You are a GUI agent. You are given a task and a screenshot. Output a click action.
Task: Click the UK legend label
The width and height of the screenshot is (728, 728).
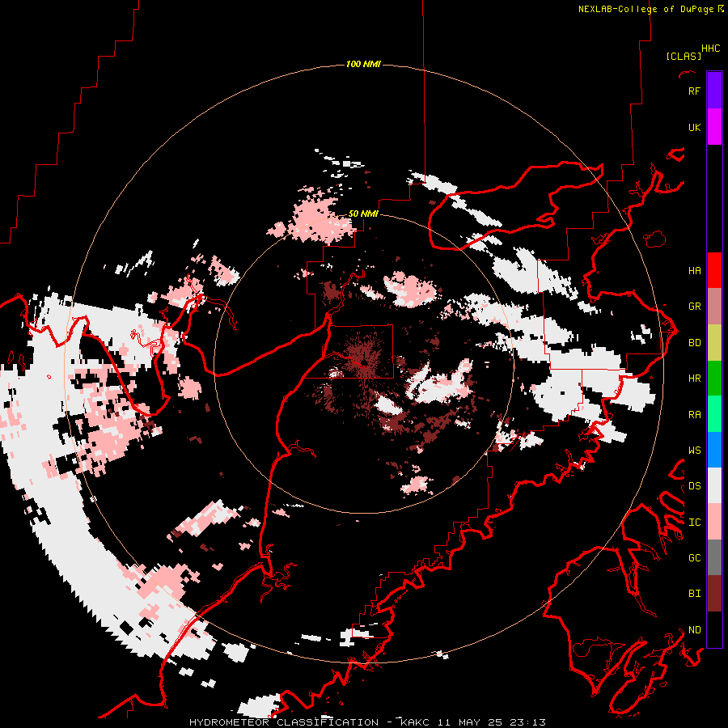click(x=694, y=127)
